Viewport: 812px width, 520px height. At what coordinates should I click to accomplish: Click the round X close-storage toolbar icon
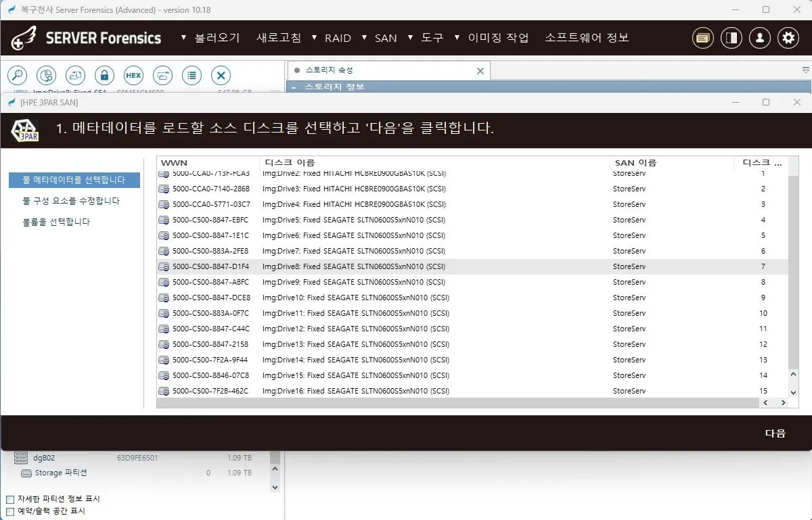point(221,75)
